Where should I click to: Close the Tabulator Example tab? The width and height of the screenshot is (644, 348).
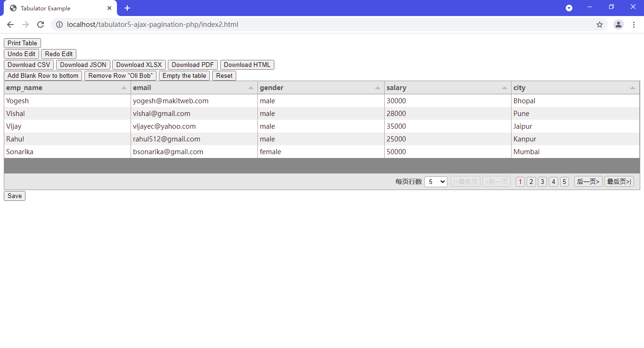[109, 8]
